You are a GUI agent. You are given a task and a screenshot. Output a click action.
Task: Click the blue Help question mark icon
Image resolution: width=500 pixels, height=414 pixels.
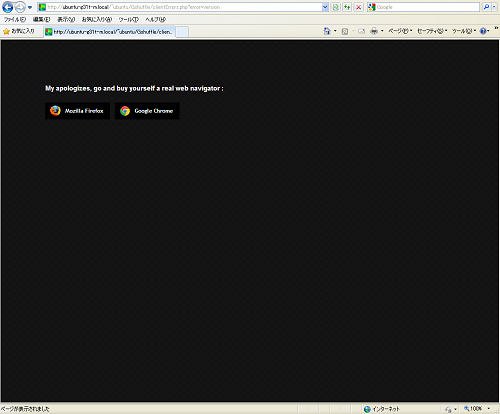pos(483,31)
